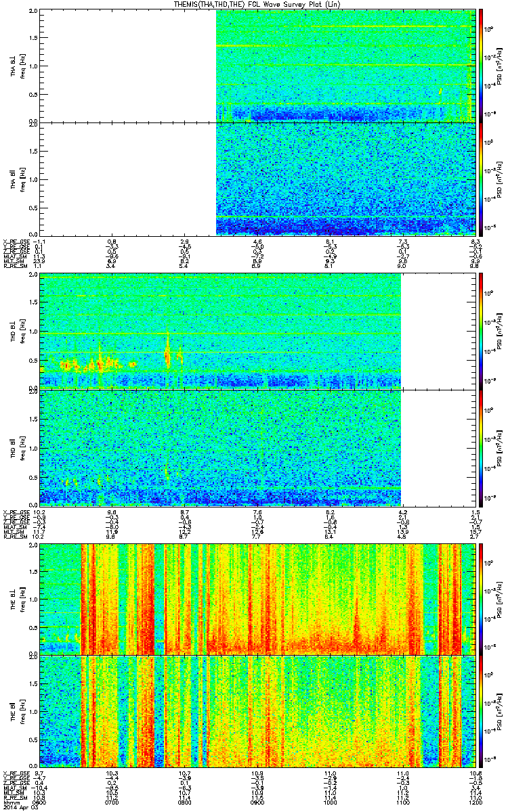Click the '0600' time tick label
508x812 pixels.
[40, 802]
